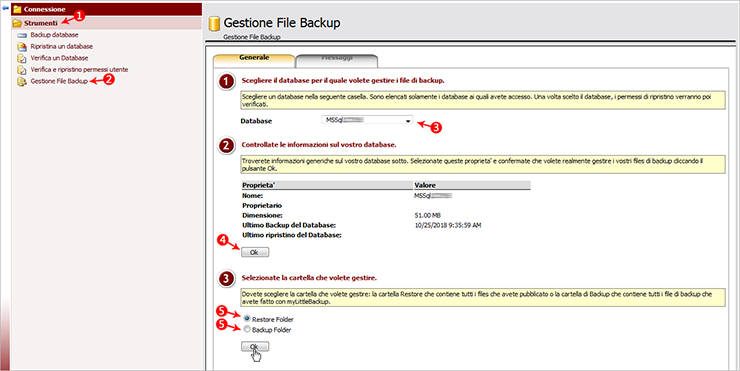The height and width of the screenshot is (371, 740).
Task: Switch to the Generale tab
Action: [254, 58]
